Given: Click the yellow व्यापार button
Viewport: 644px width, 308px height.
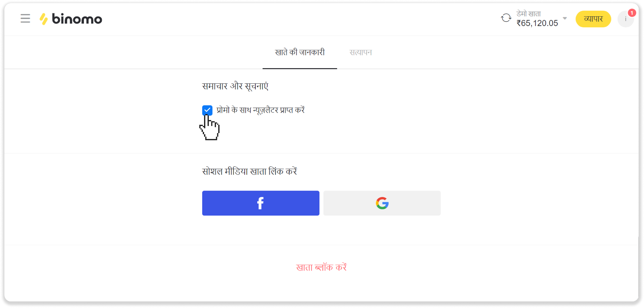Looking at the screenshot, I should click(x=593, y=19).
